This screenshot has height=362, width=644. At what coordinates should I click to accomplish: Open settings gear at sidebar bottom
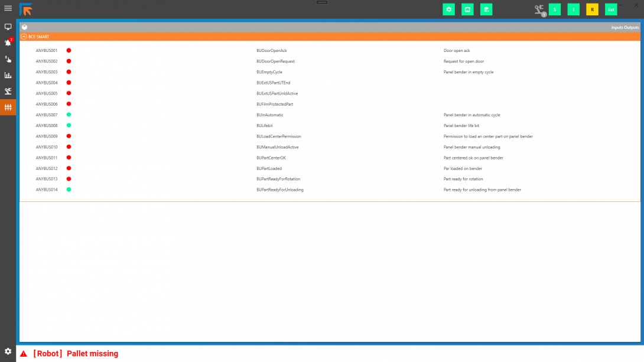8,351
